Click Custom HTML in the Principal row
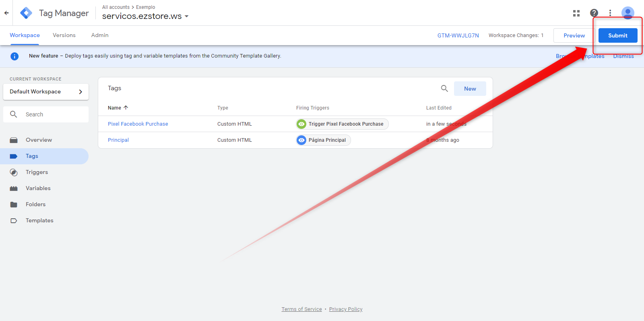The image size is (644, 321). 235,140
